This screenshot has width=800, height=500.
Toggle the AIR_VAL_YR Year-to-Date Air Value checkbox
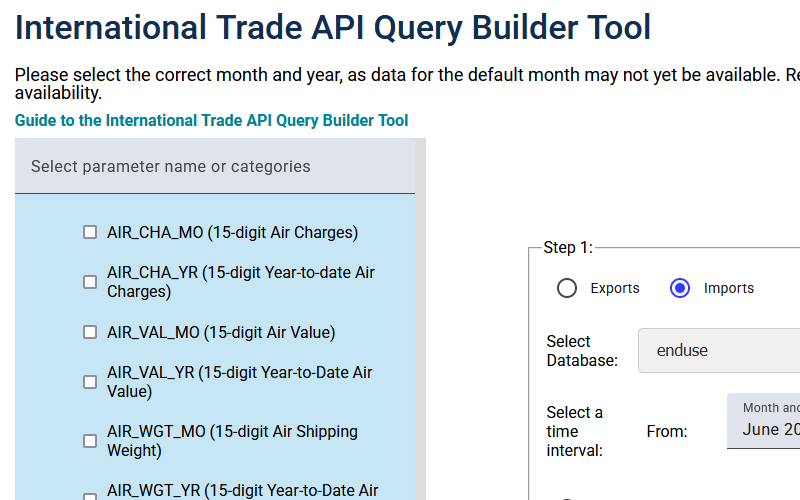click(90, 382)
